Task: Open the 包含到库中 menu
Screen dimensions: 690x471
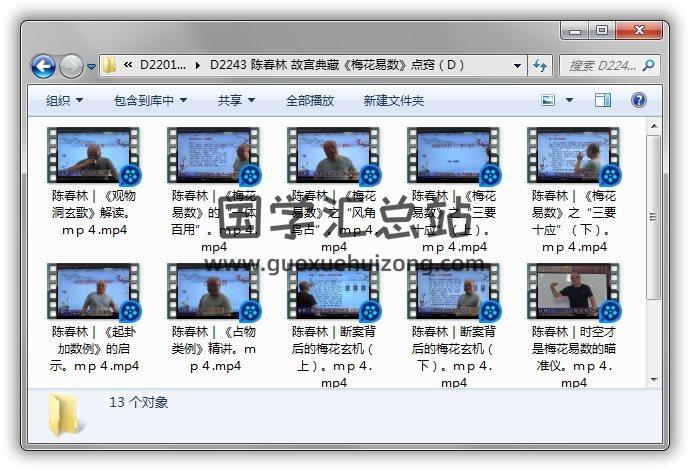Action: pyautogui.click(x=150, y=101)
